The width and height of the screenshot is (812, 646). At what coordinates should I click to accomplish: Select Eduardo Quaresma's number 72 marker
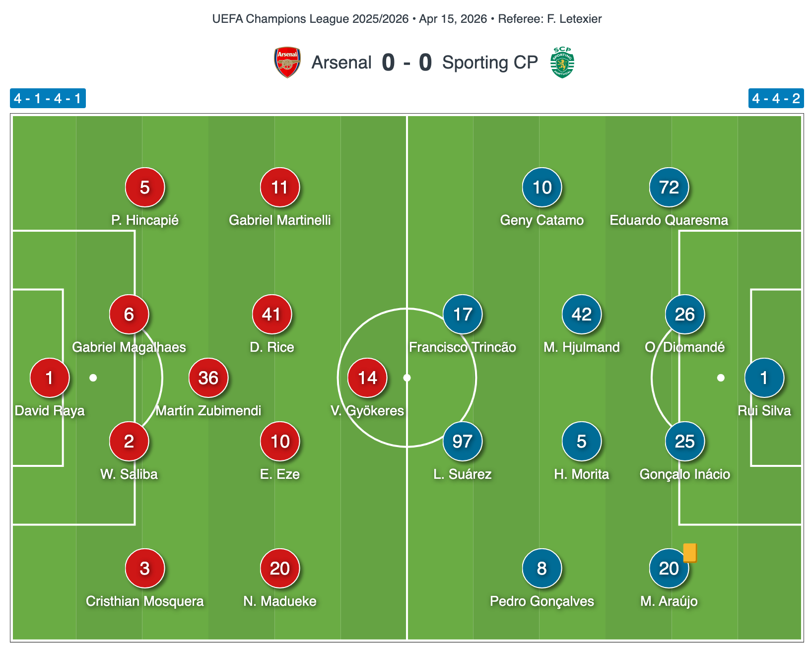click(x=669, y=187)
